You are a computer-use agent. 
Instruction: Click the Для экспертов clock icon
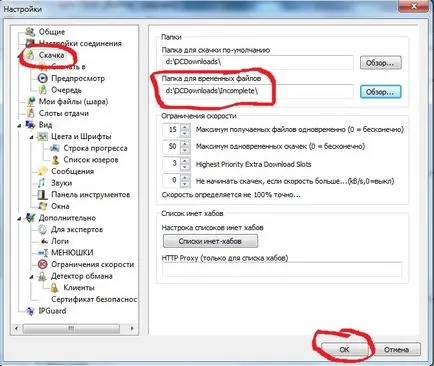pos(43,229)
